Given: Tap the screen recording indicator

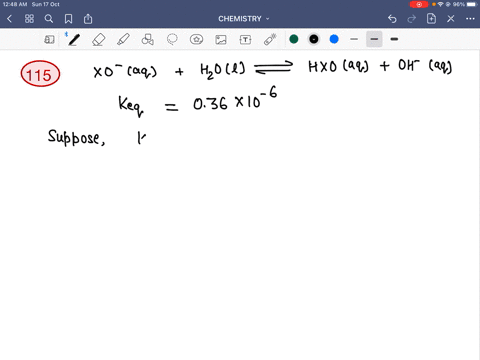Looking at the screenshot, I should coord(419,4).
